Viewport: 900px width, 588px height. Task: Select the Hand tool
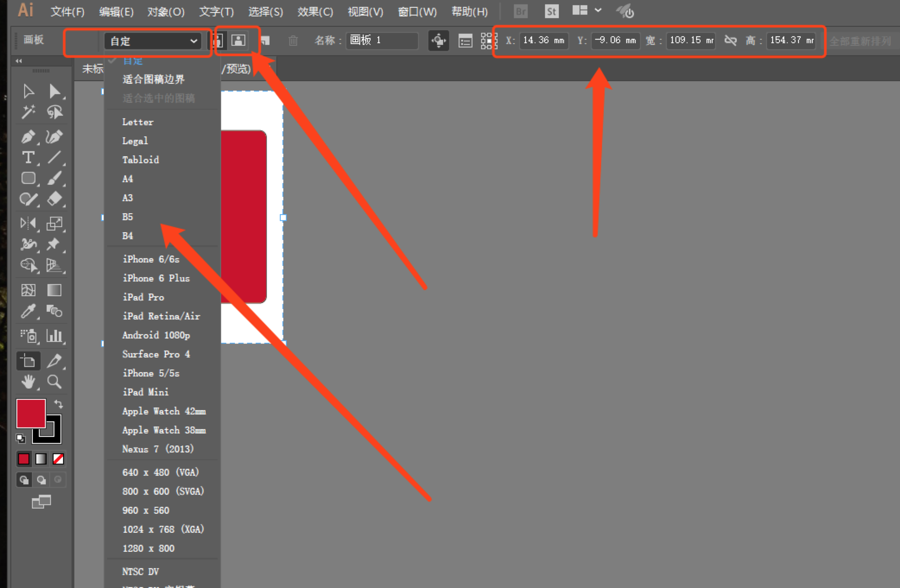29,382
